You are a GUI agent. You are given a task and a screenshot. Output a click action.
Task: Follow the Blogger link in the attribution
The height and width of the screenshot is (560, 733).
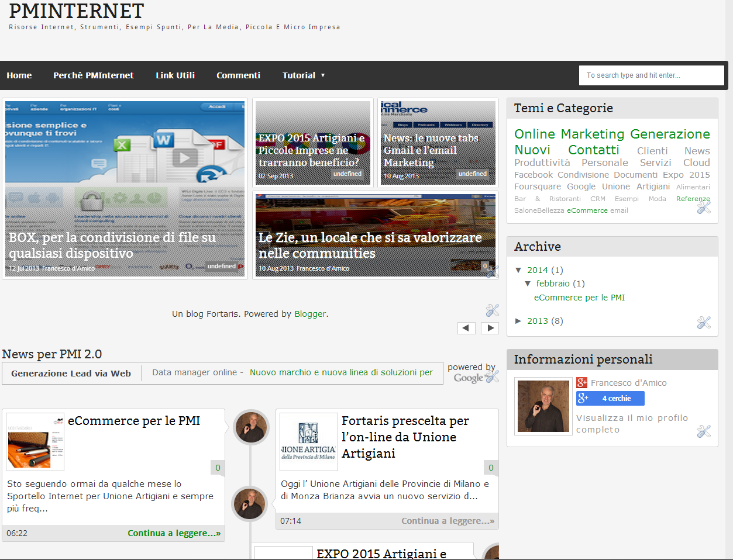coord(310,314)
